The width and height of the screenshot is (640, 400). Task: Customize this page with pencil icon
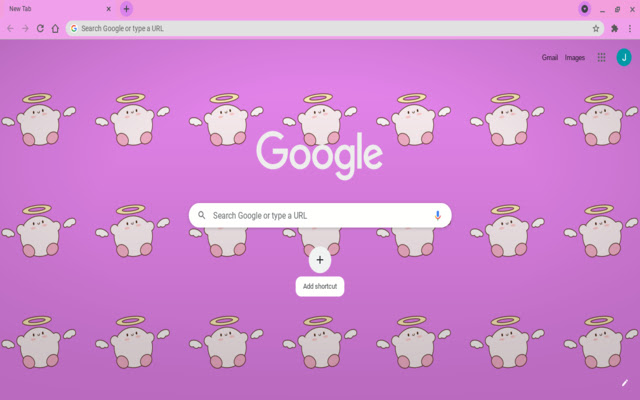click(x=624, y=383)
